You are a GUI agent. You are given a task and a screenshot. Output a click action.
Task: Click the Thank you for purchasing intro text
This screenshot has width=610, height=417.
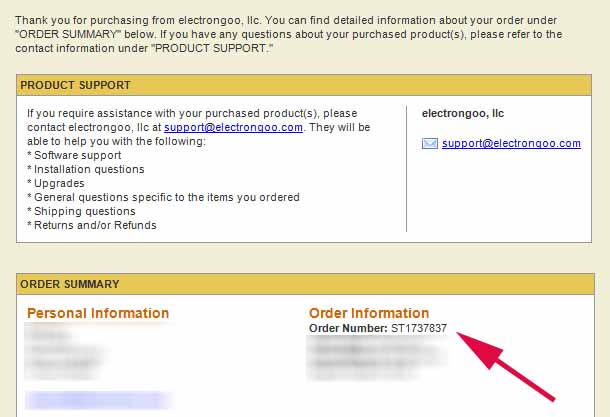coord(288,34)
